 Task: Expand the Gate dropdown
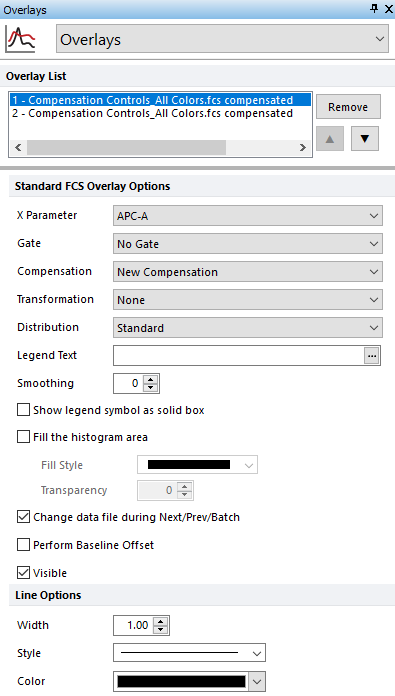click(248, 244)
